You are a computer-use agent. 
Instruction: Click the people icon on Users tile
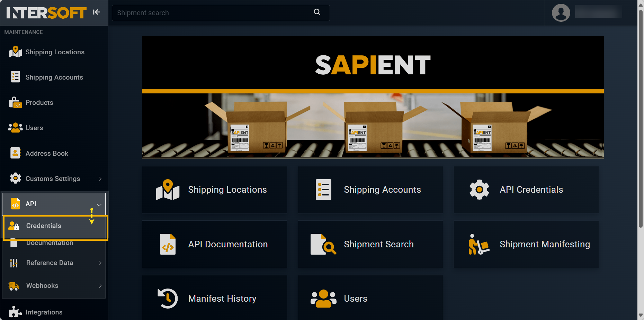[323, 298]
